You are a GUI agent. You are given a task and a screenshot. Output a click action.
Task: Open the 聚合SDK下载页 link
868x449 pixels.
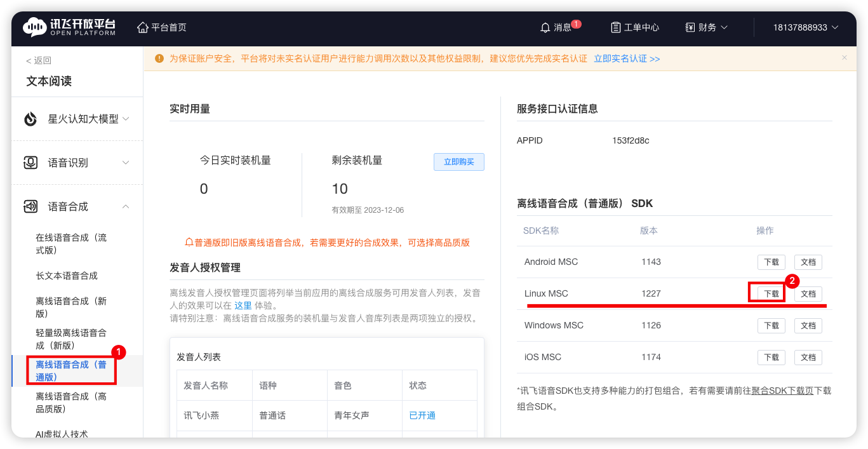coord(782,391)
